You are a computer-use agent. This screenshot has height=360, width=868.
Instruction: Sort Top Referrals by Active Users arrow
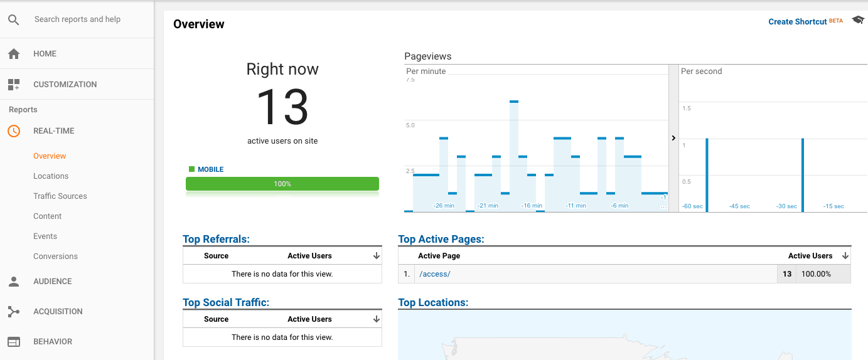pos(376,256)
